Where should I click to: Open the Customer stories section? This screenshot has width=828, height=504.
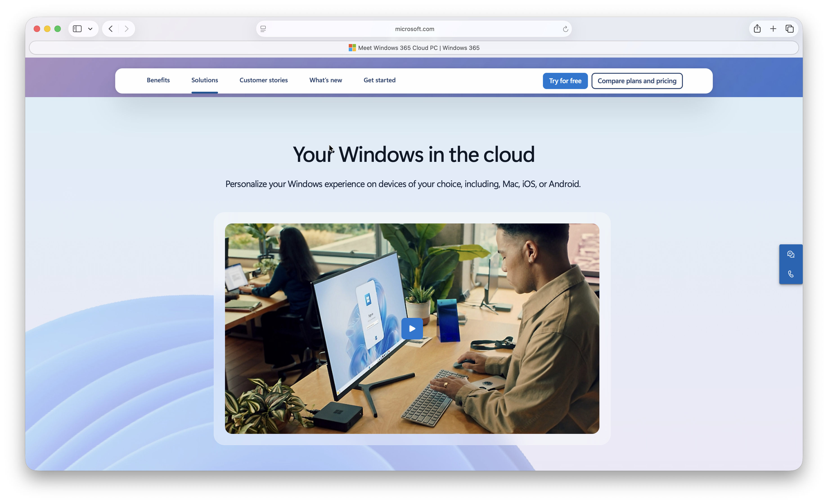point(263,80)
